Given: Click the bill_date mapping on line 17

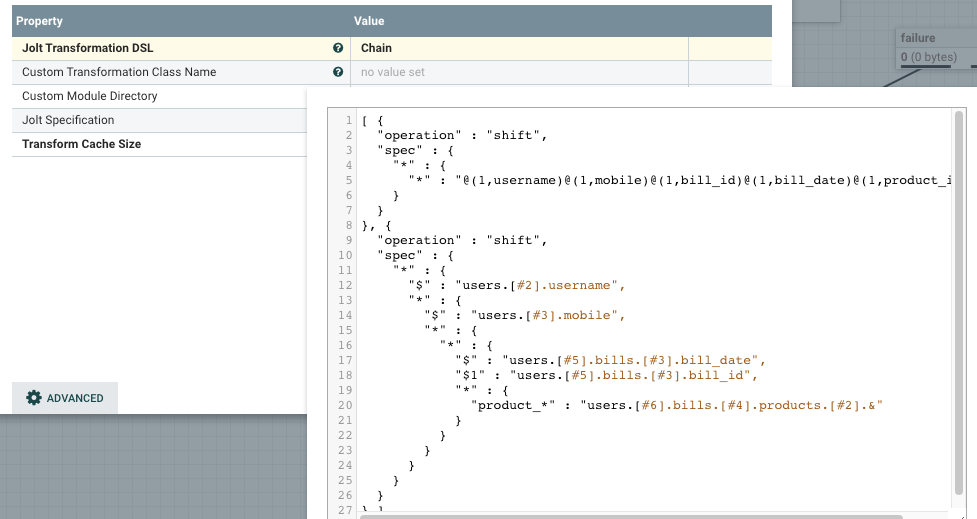Looking at the screenshot, I should (611, 360).
